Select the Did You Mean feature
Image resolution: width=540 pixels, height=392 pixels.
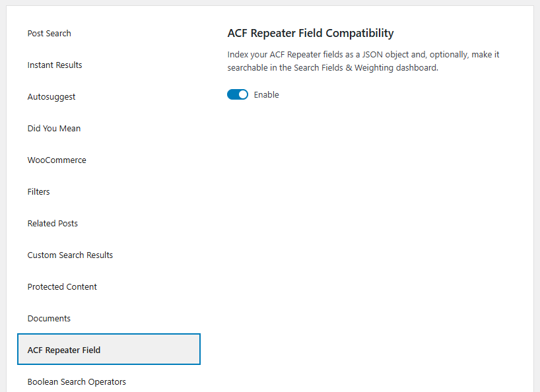pos(53,128)
